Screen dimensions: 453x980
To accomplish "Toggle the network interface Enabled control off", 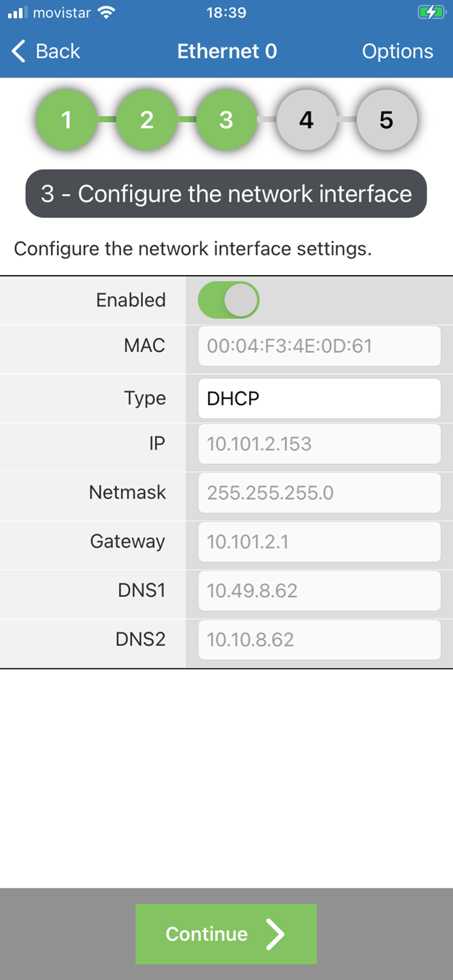I will point(229,300).
